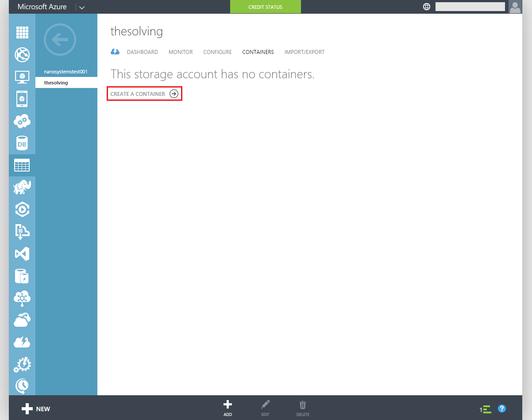Click the Microsoft Azure logo text
Image resolution: width=532 pixels, height=420 pixels.
pyautogui.click(x=42, y=7)
